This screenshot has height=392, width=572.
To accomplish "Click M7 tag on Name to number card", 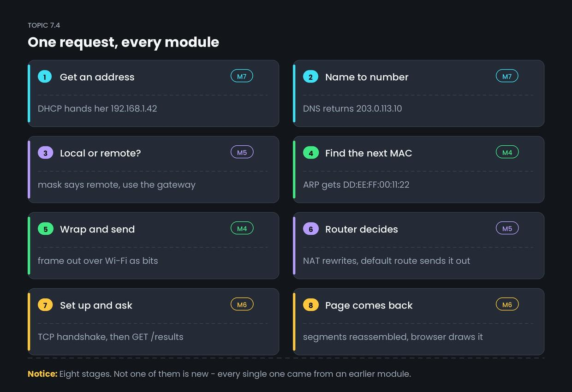I will point(507,76).
